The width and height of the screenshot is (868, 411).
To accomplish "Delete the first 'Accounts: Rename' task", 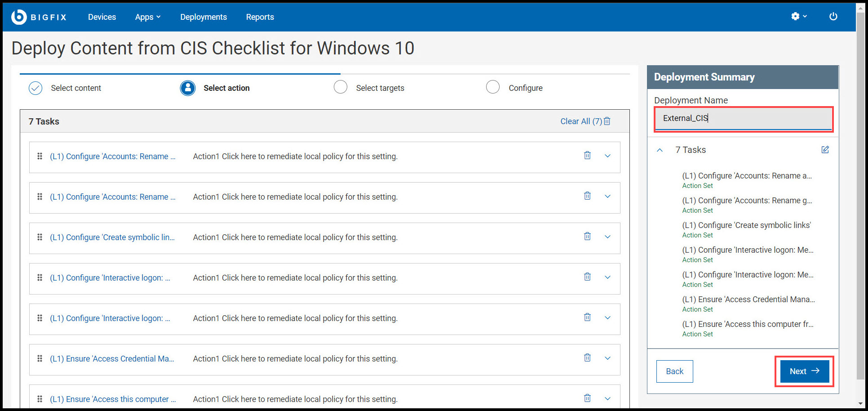I will [587, 155].
